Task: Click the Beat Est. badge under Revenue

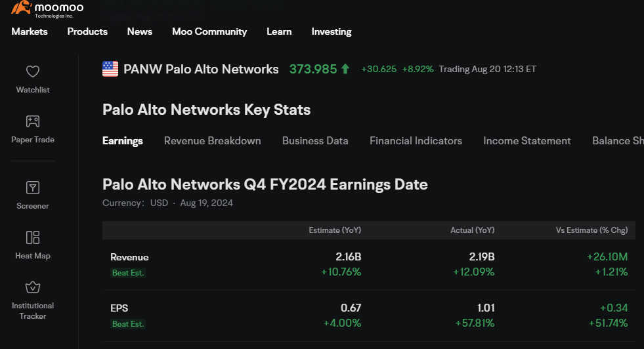Action: (x=128, y=273)
